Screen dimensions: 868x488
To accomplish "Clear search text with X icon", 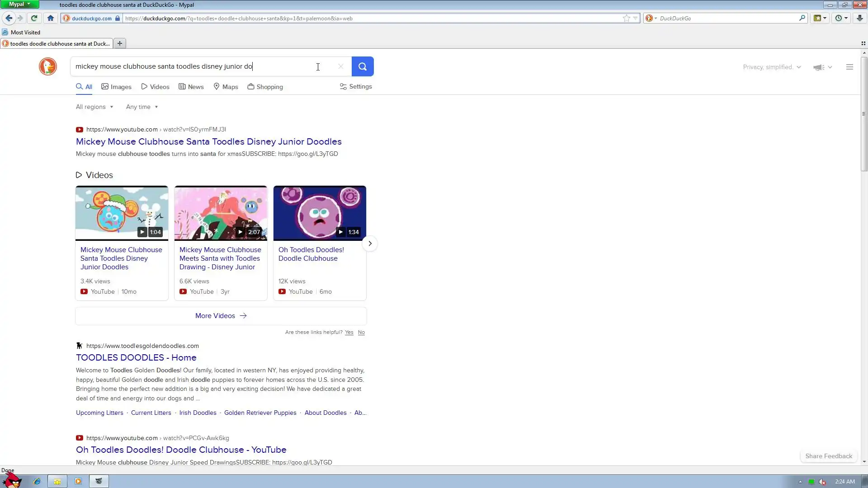I will tap(340, 66).
